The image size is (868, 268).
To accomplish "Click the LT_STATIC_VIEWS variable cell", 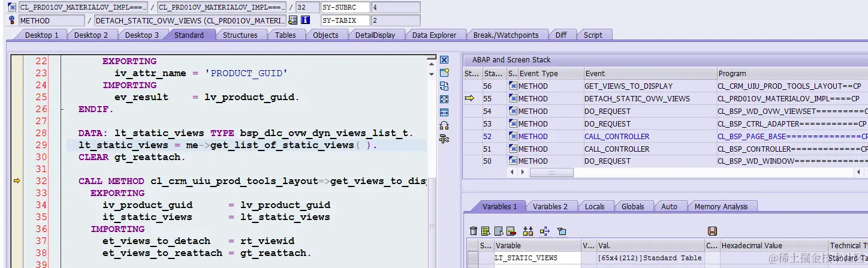I will pos(537,258).
